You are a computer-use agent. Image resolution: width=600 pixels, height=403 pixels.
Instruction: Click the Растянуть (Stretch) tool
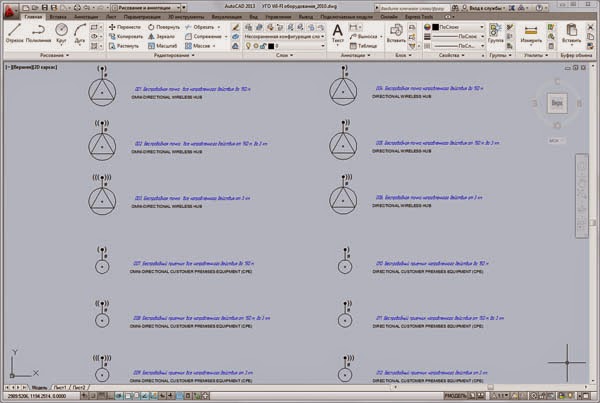124,46
